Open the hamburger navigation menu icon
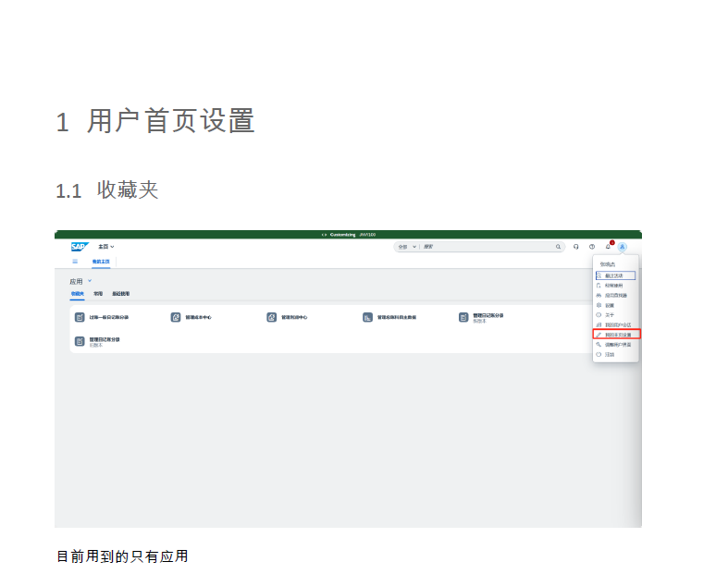 point(75,262)
